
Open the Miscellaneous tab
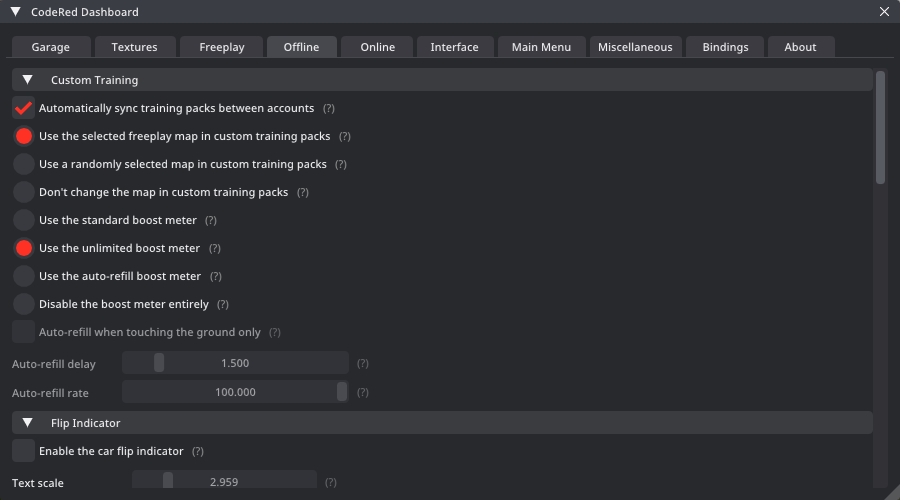point(636,47)
